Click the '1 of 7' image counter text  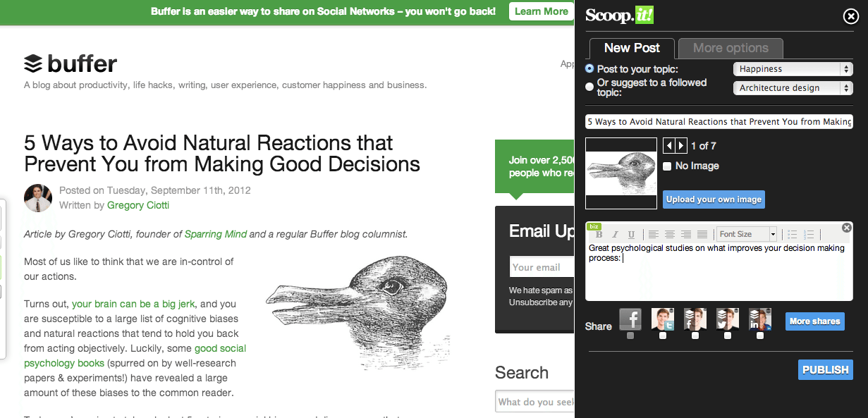click(x=704, y=146)
